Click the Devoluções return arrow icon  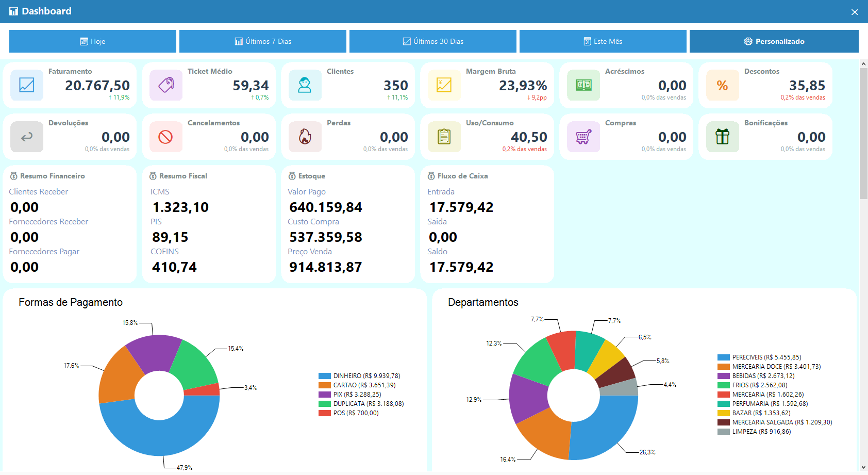point(27,137)
